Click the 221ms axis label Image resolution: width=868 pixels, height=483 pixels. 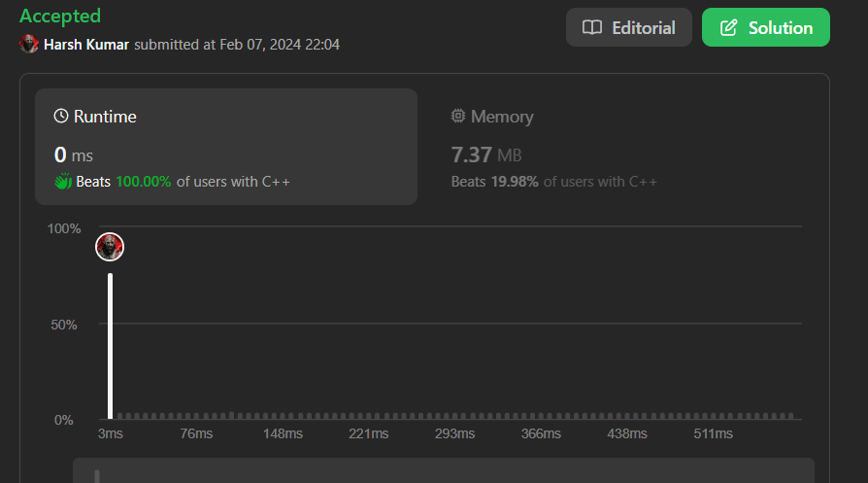[368, 433]
